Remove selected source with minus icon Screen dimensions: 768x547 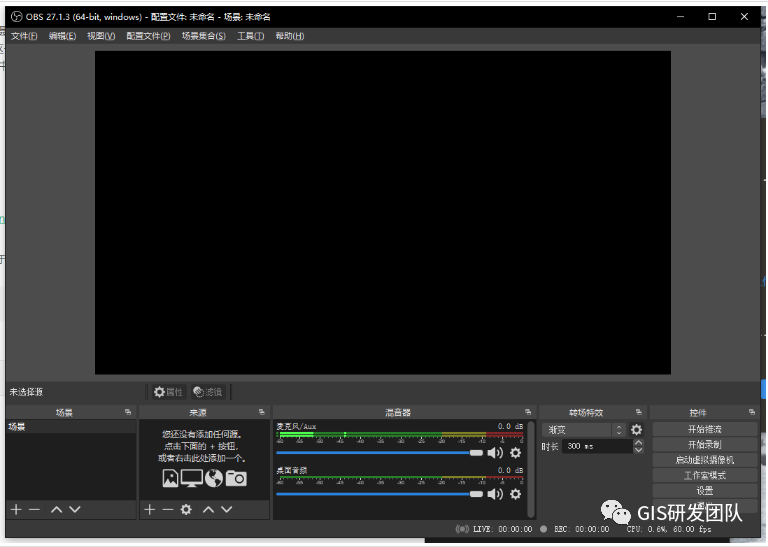(168, 510)
